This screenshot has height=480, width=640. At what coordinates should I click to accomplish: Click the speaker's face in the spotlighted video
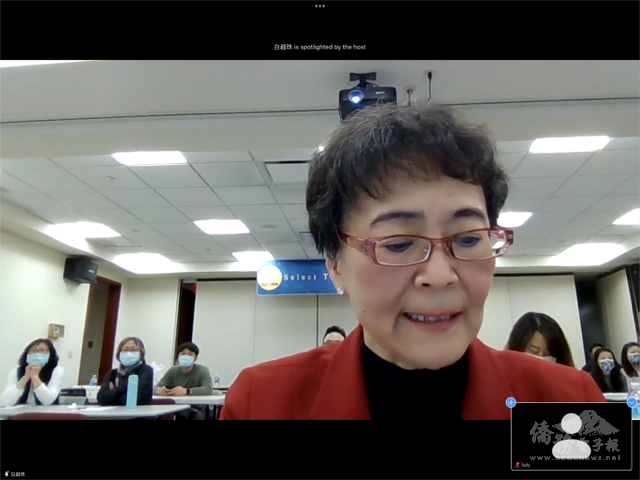tap(420, 260)
